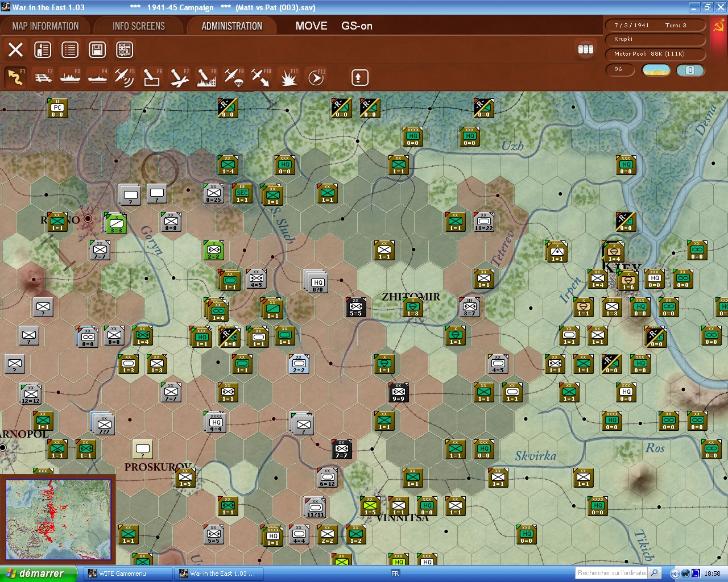Select the 11?11 grey armored counter
The width and height of the screenshot is (728, 582).
coord(315,508)
